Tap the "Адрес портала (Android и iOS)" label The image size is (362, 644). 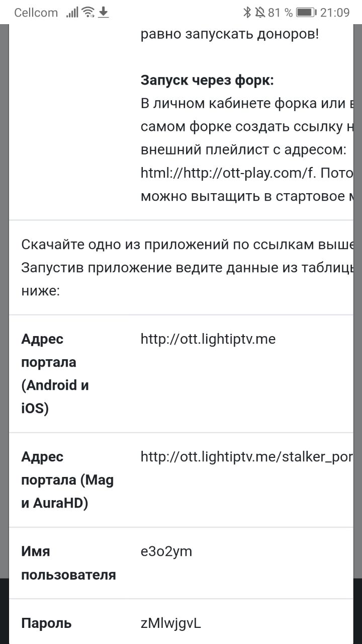tap(55, 374)
